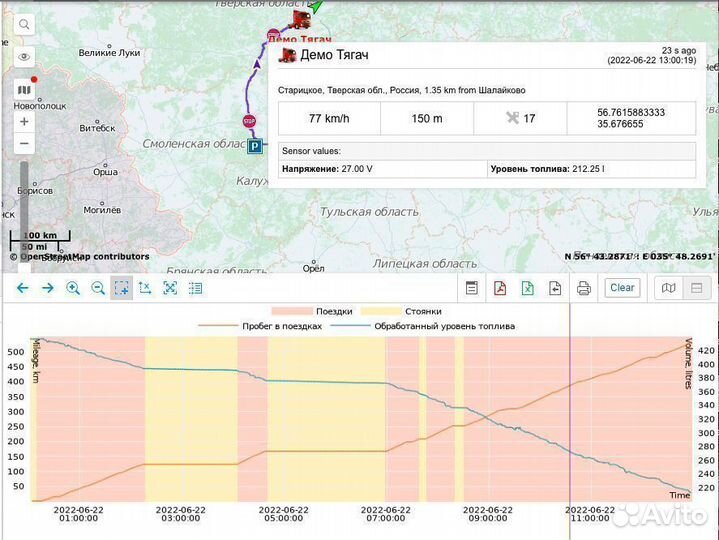Zoom in on the chart

tap(73, 288)
